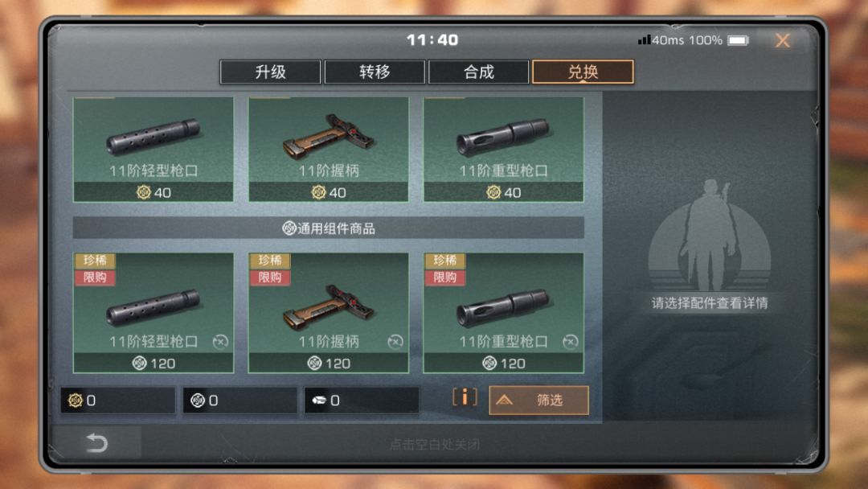
Task: Close the panel with the orange X
Action: pos(783,40)
